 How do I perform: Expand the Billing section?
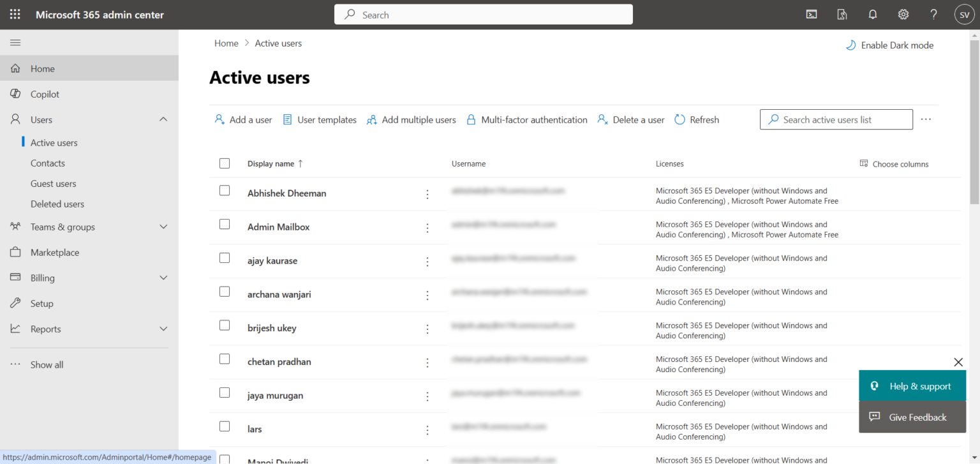163,278
